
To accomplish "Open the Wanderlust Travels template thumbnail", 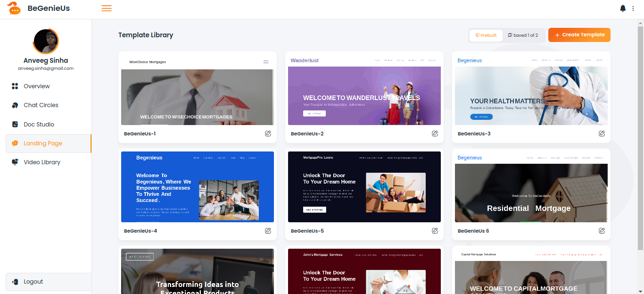I will (x=364, y=90).
